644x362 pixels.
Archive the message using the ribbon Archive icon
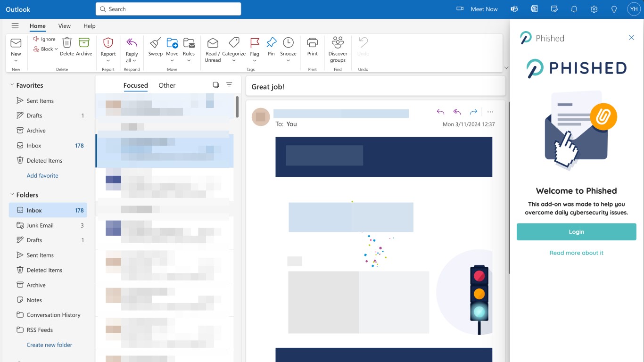(x=84, y=43)
